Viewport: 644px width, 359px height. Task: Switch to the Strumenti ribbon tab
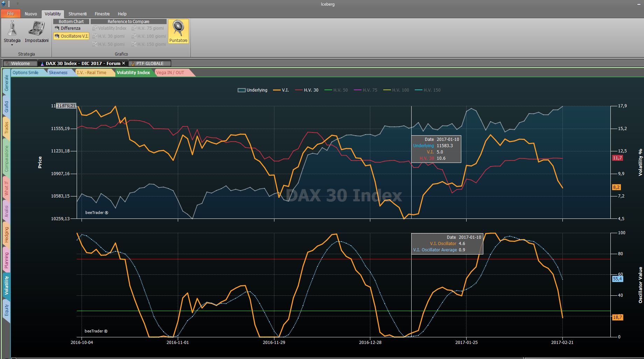tap(77, 14)
